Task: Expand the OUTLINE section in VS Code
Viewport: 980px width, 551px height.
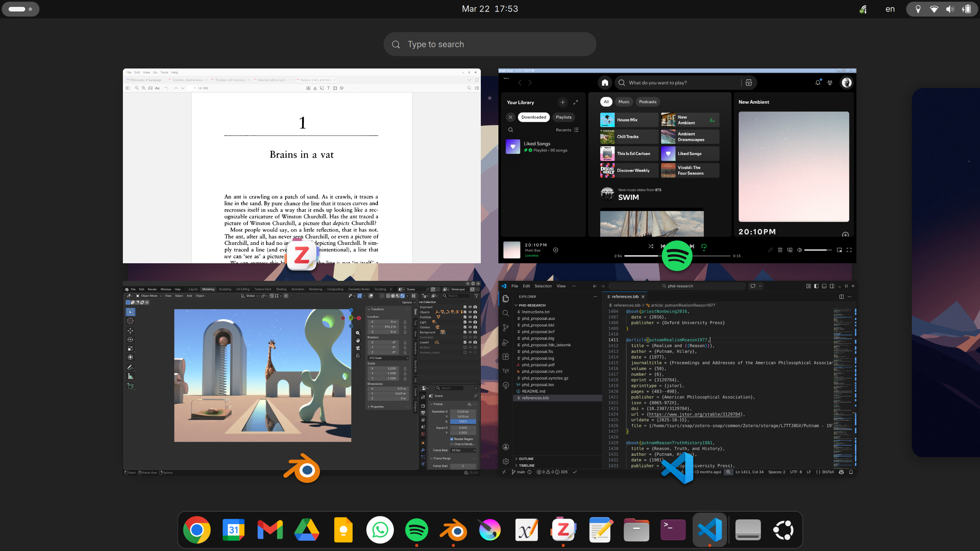Action: point(526,458)
